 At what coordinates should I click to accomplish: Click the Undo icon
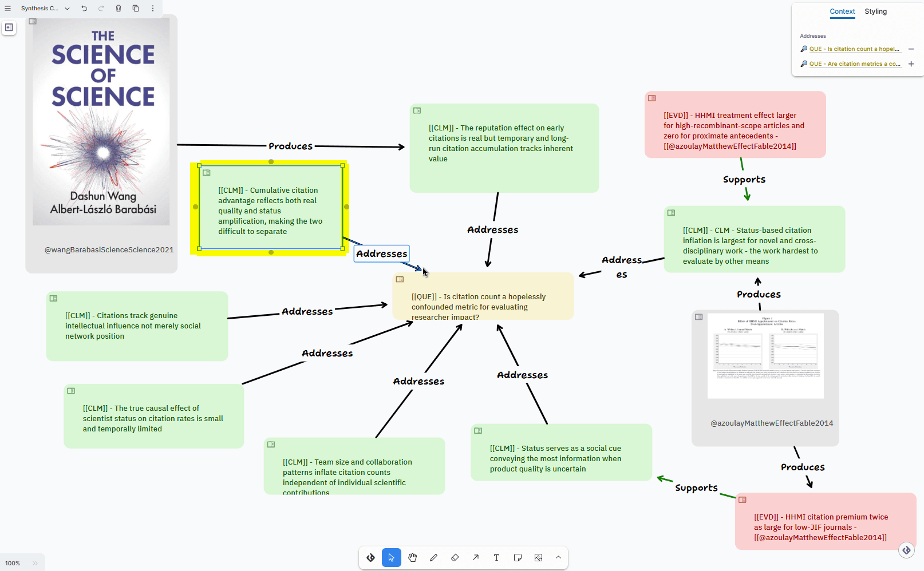click(84, 8)
